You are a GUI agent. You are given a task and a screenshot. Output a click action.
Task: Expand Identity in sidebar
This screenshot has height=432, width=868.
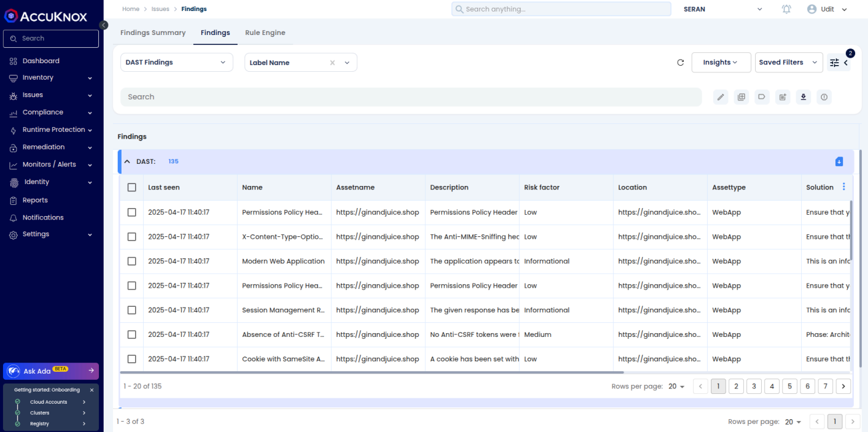pyautogui.click(x=52, y=182)
